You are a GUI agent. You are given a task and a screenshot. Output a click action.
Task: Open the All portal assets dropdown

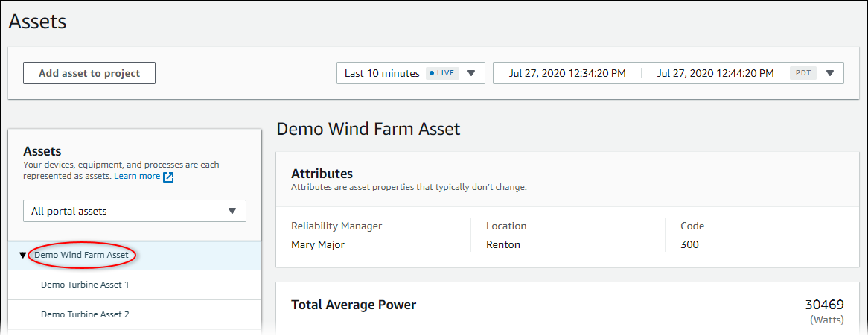coord(135,211)
